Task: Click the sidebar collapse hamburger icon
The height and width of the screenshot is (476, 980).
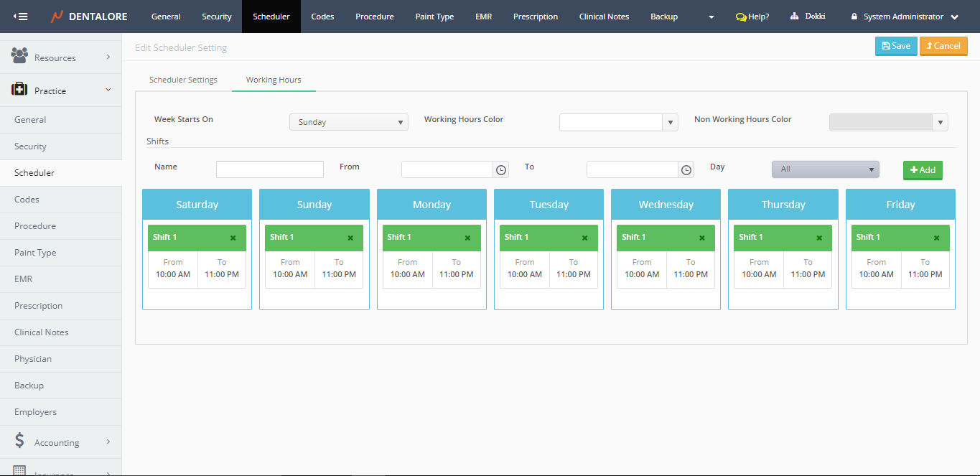Action: tap(21, 16)
